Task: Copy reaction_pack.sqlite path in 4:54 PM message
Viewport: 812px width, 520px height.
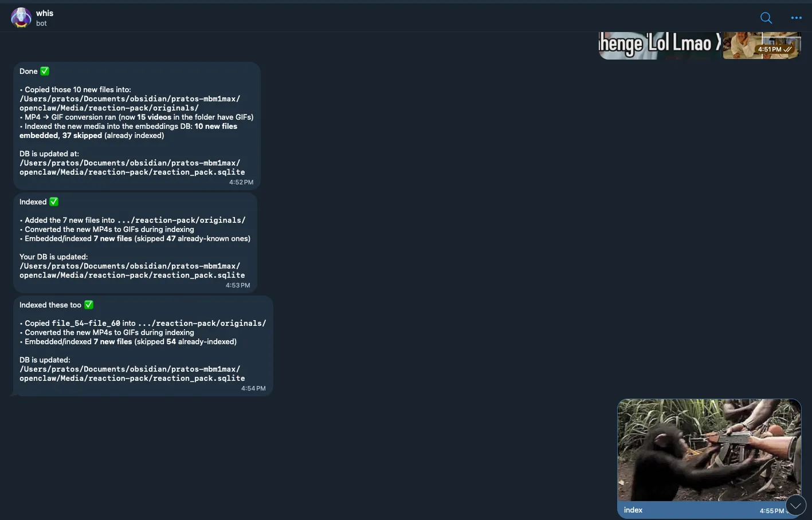Action: click(x=132, y=373)
